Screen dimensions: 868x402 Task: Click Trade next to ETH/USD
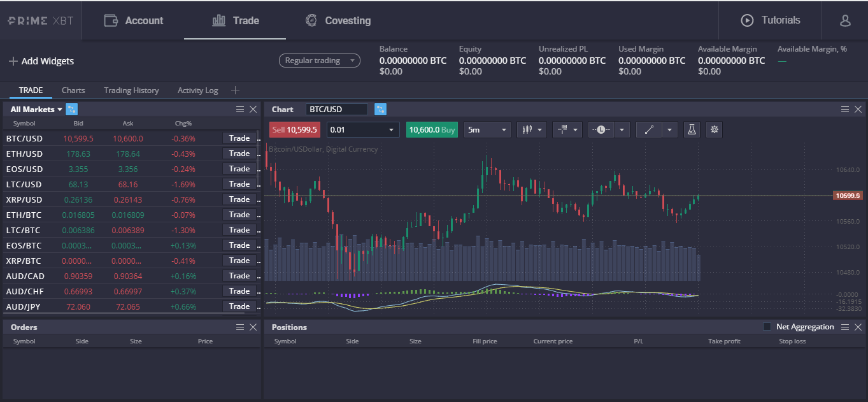click(x=239, y=153)
